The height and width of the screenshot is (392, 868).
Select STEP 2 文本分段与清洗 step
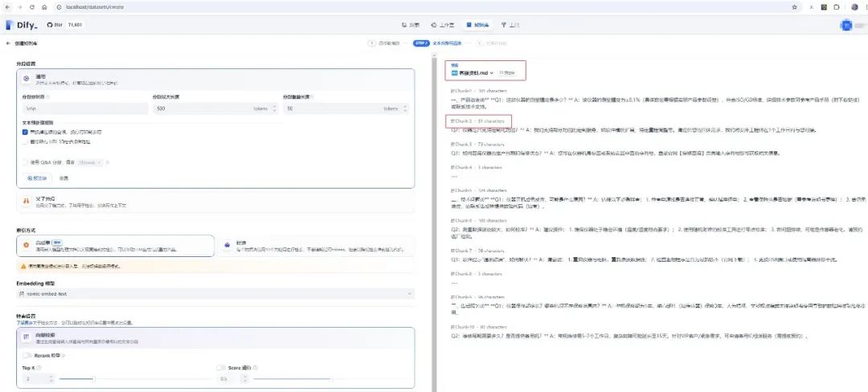point(437,43)
